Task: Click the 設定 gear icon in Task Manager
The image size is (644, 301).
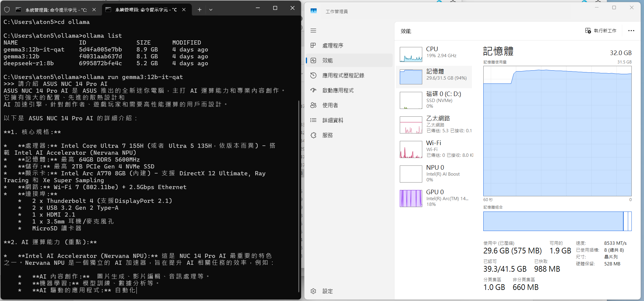Action: coord(313,291)
